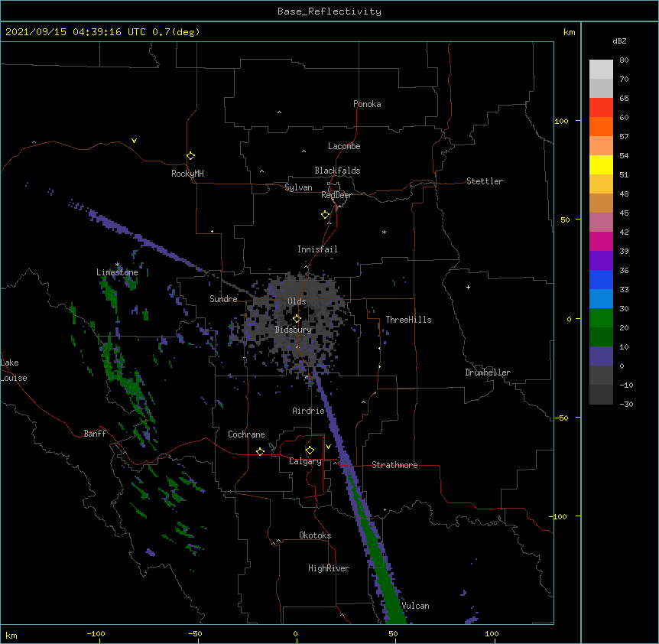Click the asterisk marker east of Innisfail
Viewport: 659px width, 644px height.
click(384, 232)
